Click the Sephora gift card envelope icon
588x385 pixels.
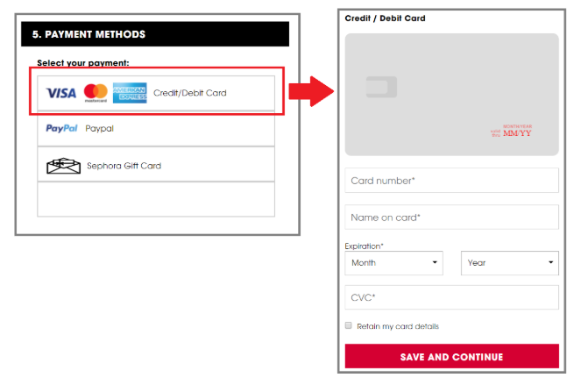(63, 166)
